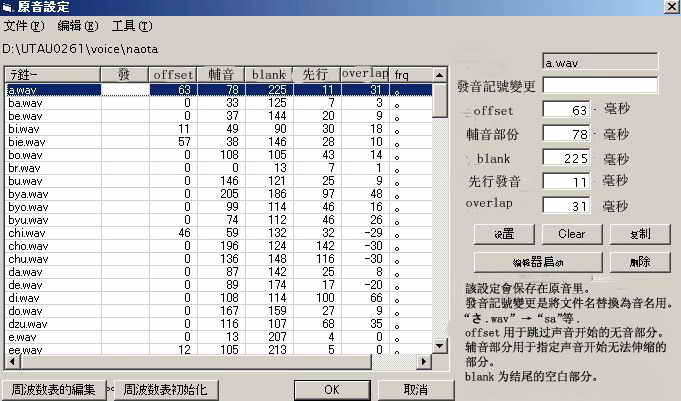681x401 pixels.
Task: Select the cho.wav row
Action: click(219, 246)
